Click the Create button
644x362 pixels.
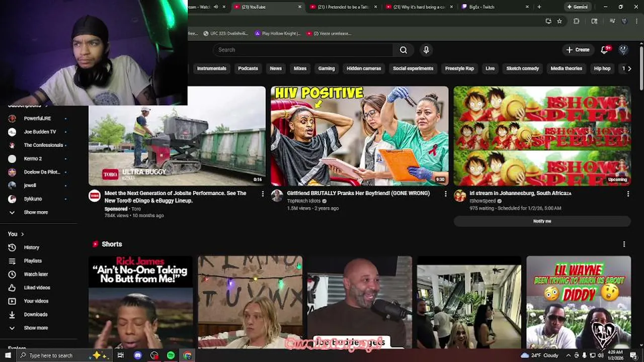point(578,50)
